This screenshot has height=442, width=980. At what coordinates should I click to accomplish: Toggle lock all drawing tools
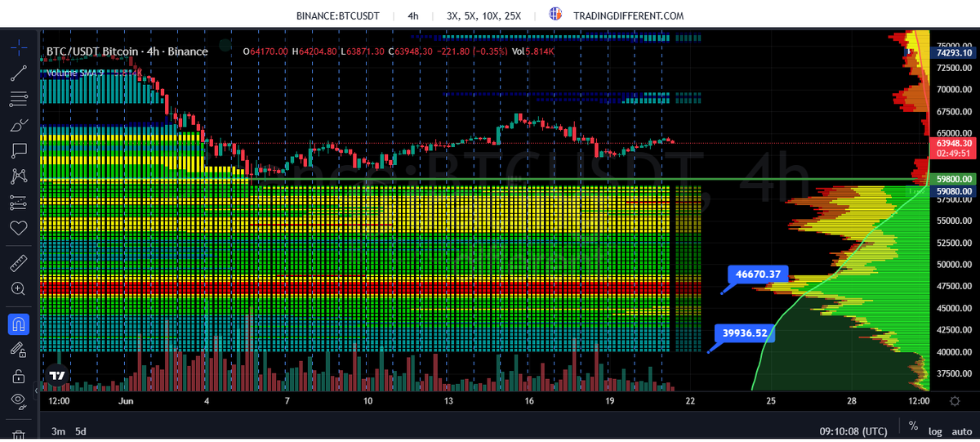coord(18,376)
